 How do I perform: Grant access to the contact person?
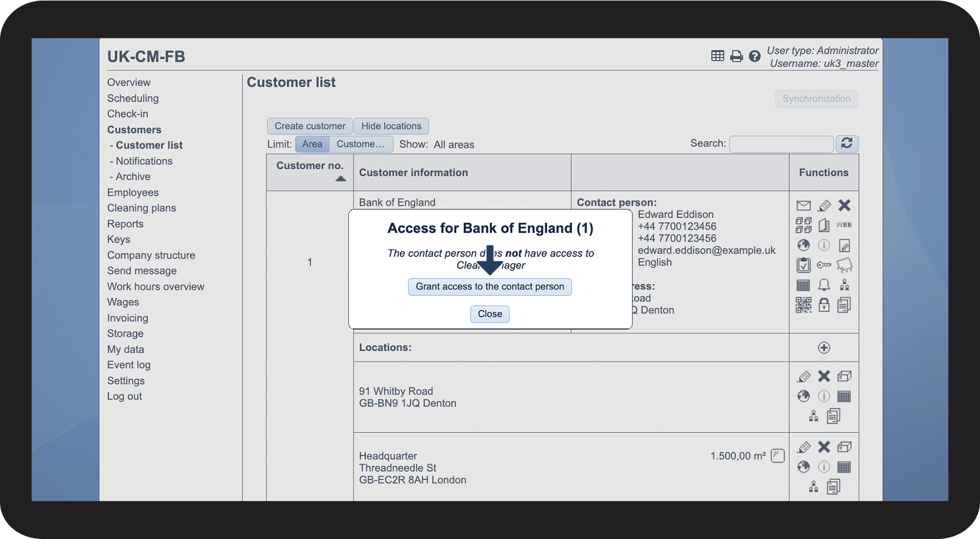490,286
